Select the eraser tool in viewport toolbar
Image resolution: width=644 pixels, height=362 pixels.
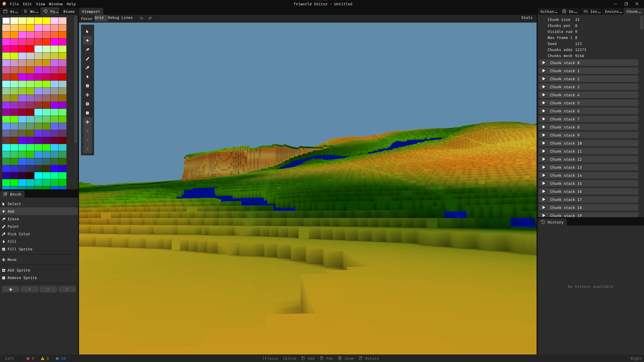[x=87, y=50]
